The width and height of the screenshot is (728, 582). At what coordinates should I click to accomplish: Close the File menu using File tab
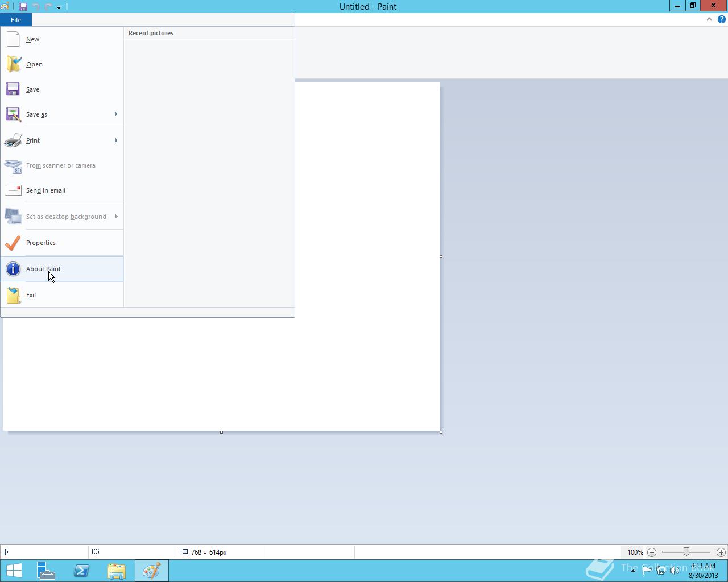click(x=16, y=20)
